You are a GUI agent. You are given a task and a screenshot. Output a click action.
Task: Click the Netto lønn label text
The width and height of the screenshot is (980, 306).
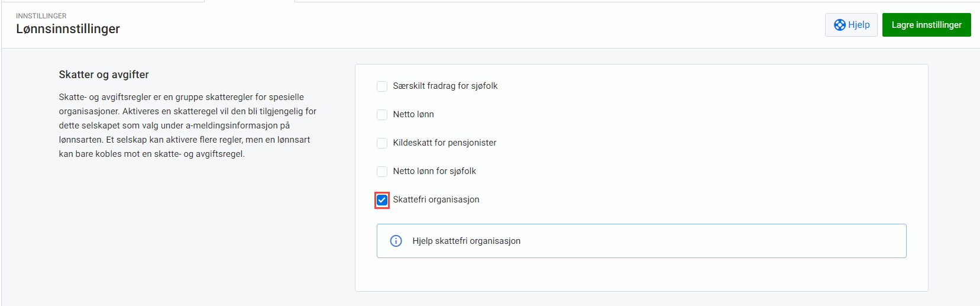point(413,114)
